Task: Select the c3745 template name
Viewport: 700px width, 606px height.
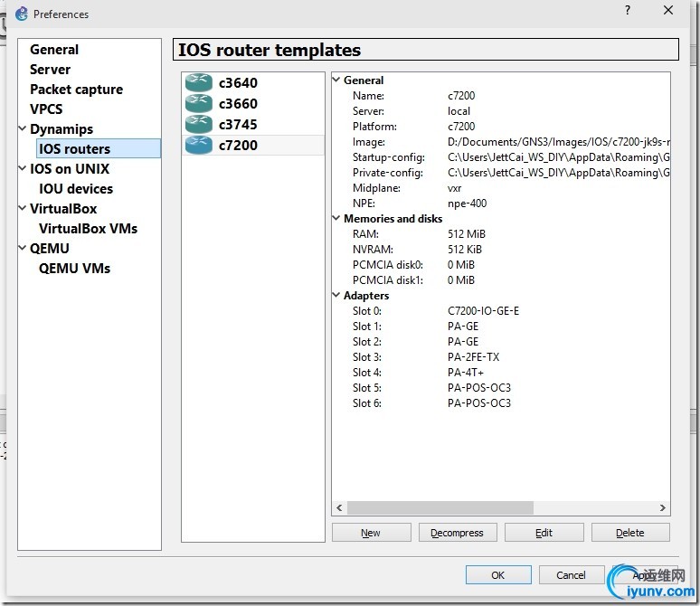Action: click(238, 124)
